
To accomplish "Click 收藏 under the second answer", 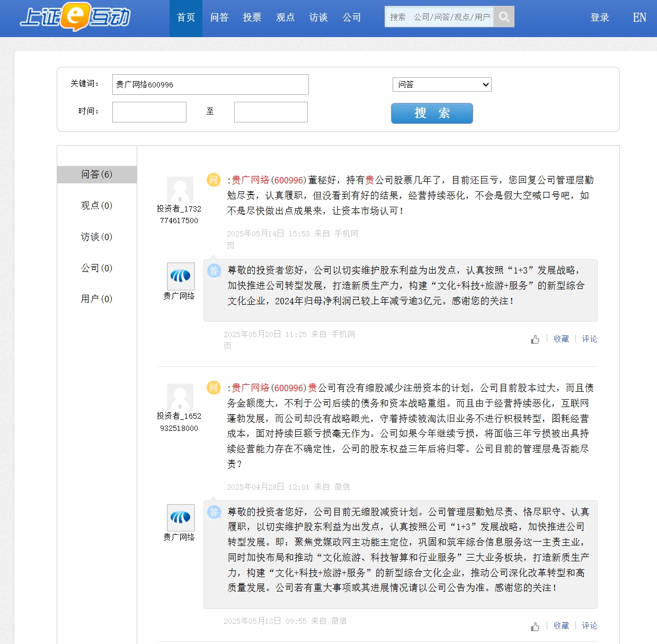I will pos(561,626).
